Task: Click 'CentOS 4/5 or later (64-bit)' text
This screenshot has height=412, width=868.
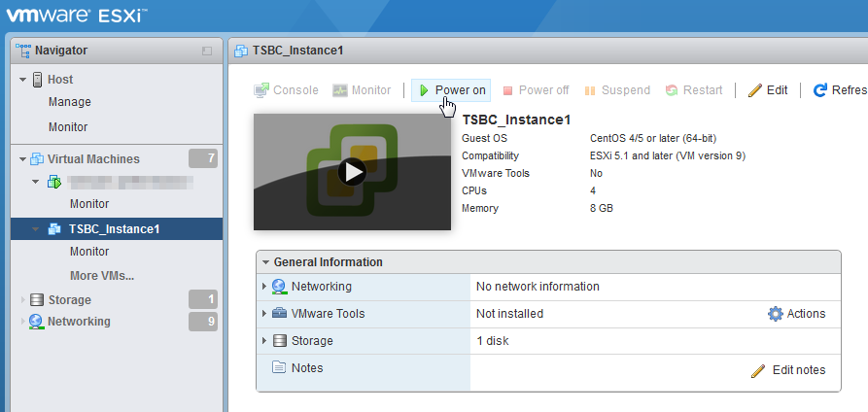Action: [653, 138]
